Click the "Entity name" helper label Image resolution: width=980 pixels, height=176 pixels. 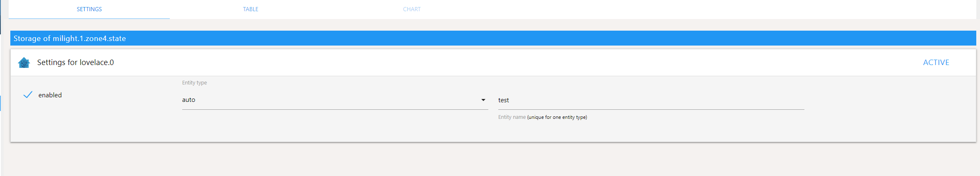point(512,117)
